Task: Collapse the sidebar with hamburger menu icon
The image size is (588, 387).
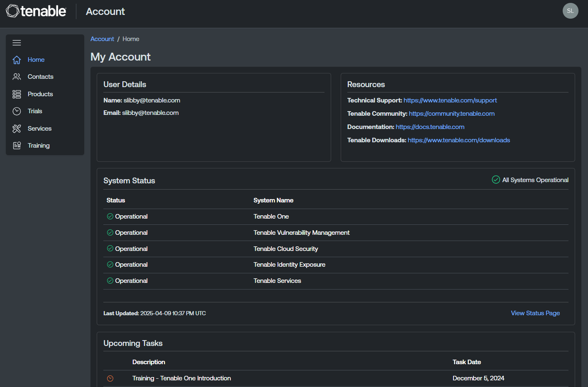Action: pos(17,43)
